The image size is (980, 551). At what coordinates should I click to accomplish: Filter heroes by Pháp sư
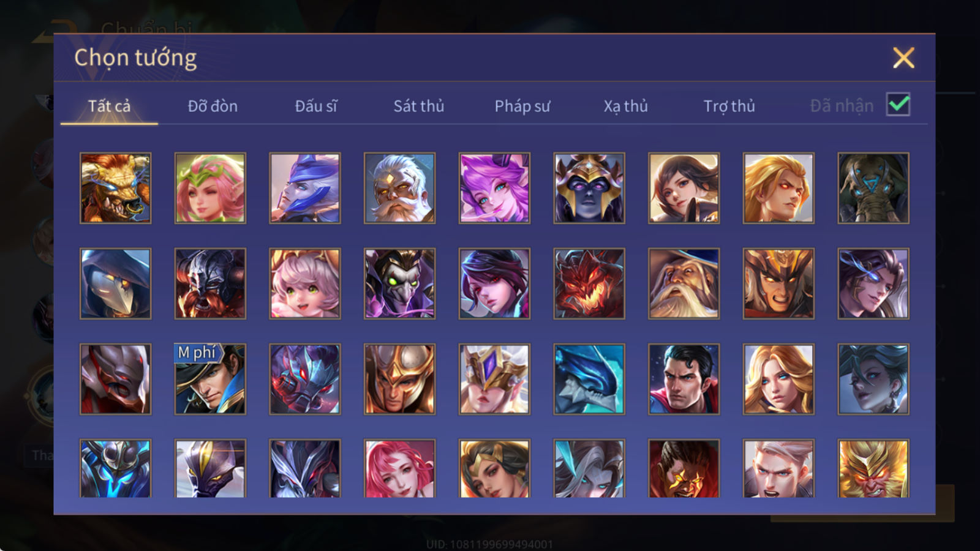522,106
